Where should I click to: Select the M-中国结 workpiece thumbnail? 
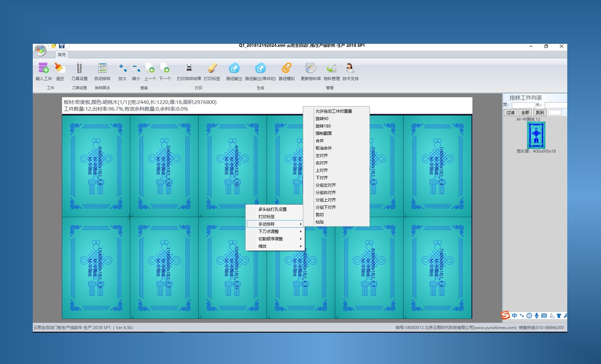click(x=536, y=135)
